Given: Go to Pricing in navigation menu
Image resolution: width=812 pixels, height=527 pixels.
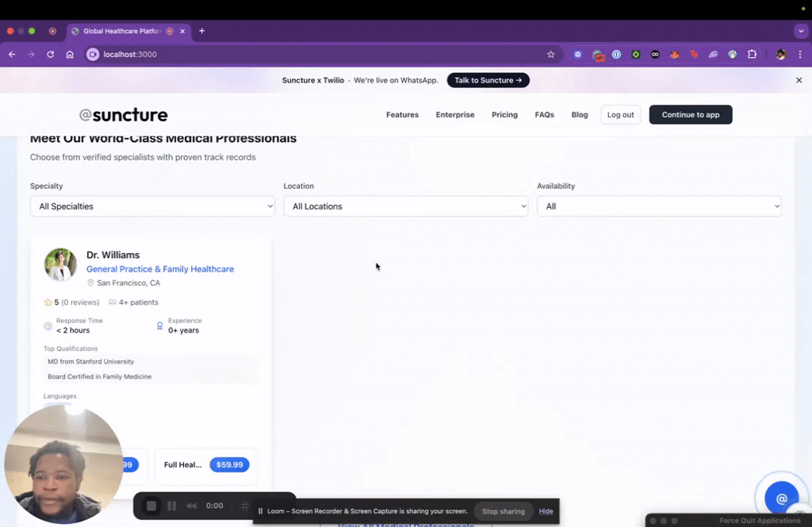Looking at the screenshot, I should pyautogui.click(x=504, y=115).
